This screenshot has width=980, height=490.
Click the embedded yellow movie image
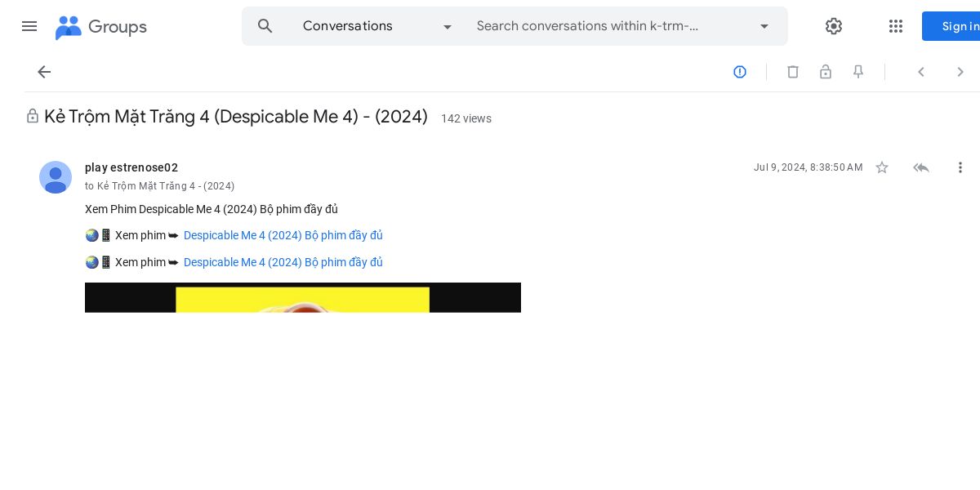pos(303,297)
